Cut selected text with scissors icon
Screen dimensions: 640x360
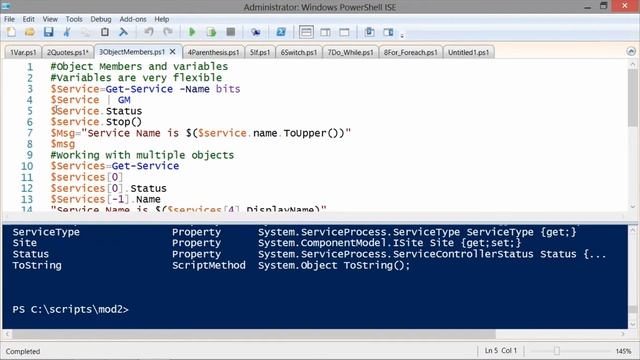(67, 32)
